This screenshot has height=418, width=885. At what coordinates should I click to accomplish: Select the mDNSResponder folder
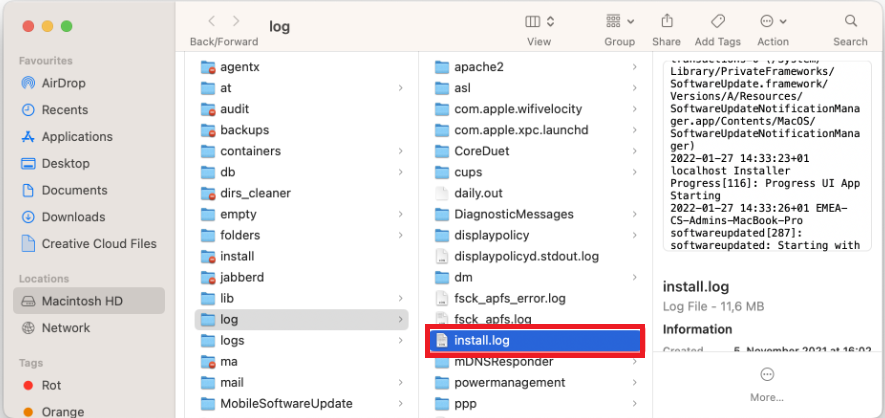(534, 362)
